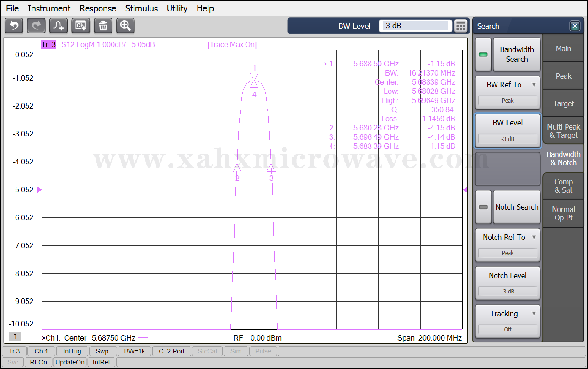Select the Tr 3 trace label
The width and height of the screenshot is (588, 369).
pos(48,44)
